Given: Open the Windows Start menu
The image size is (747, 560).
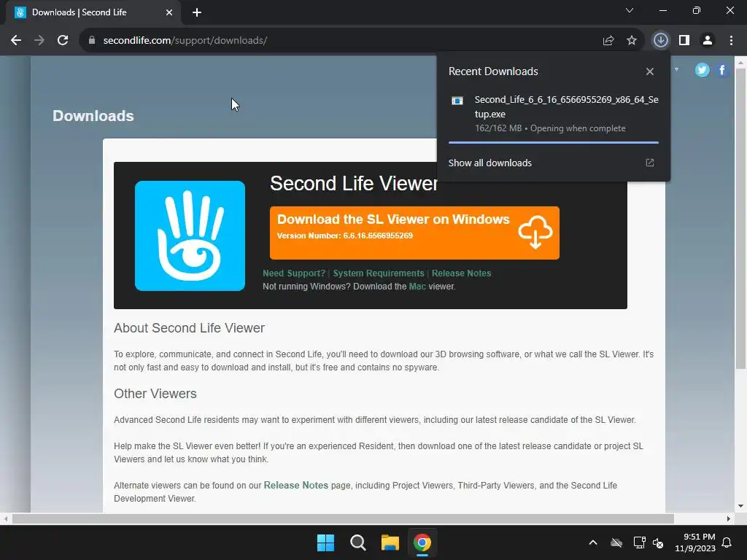Looking at the screenshot, I should [326, 542].
